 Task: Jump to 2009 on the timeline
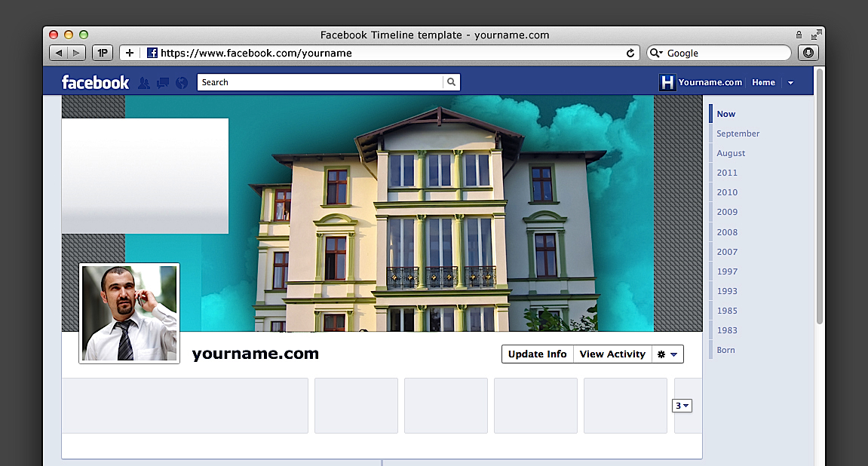[x=727, y=212]
